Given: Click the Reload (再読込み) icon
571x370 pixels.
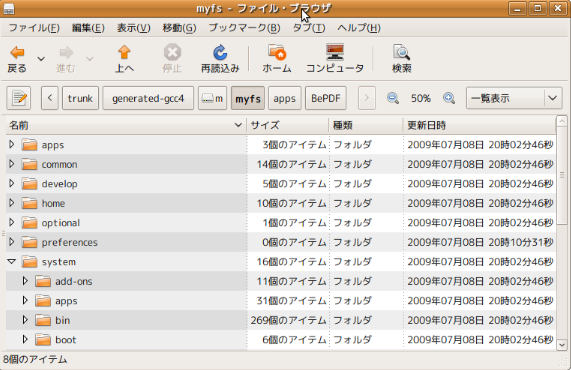Looking at the screenshot, I should 220,52.
